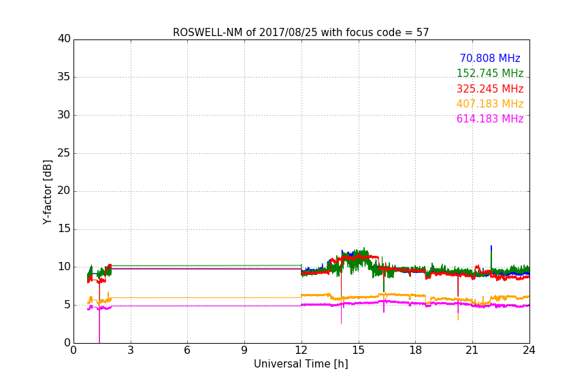This screenshot has width=588, height=392.
Task: Click the x-axis tick label 12
Action: click(x=301, y=350)
